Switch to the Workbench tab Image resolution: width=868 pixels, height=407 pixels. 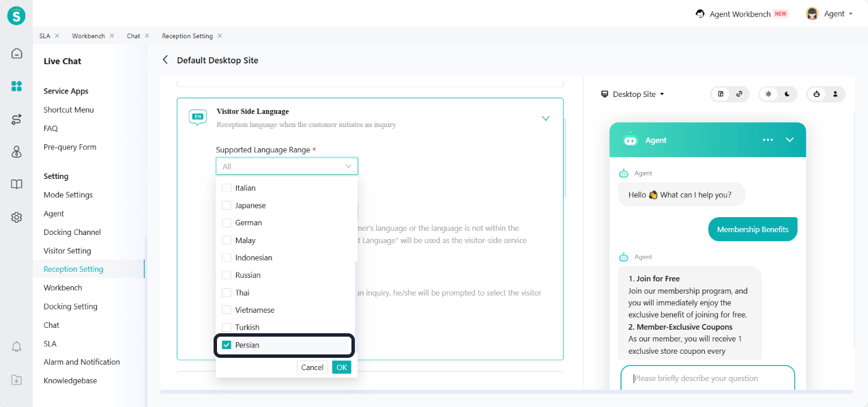pos(87,36)
